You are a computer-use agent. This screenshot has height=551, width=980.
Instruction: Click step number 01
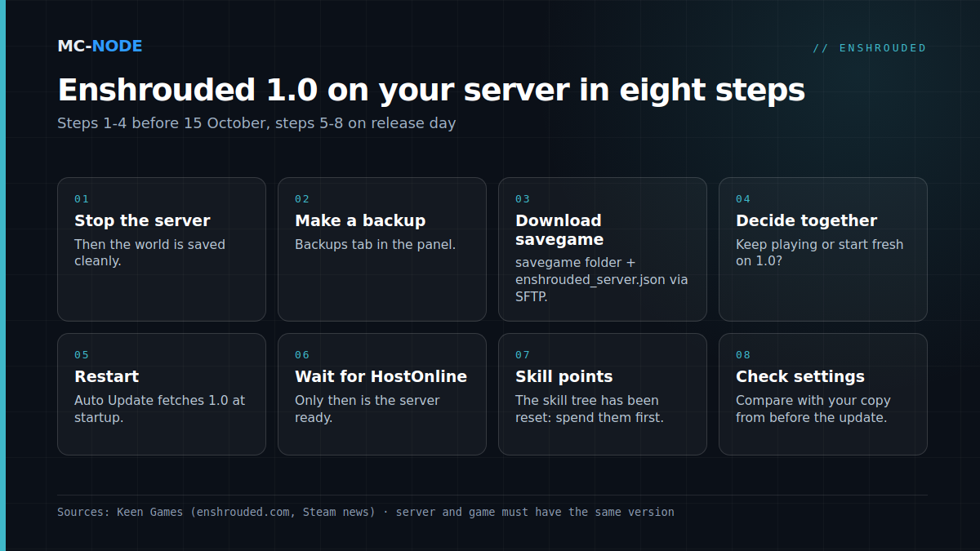(x=82, y=199)
